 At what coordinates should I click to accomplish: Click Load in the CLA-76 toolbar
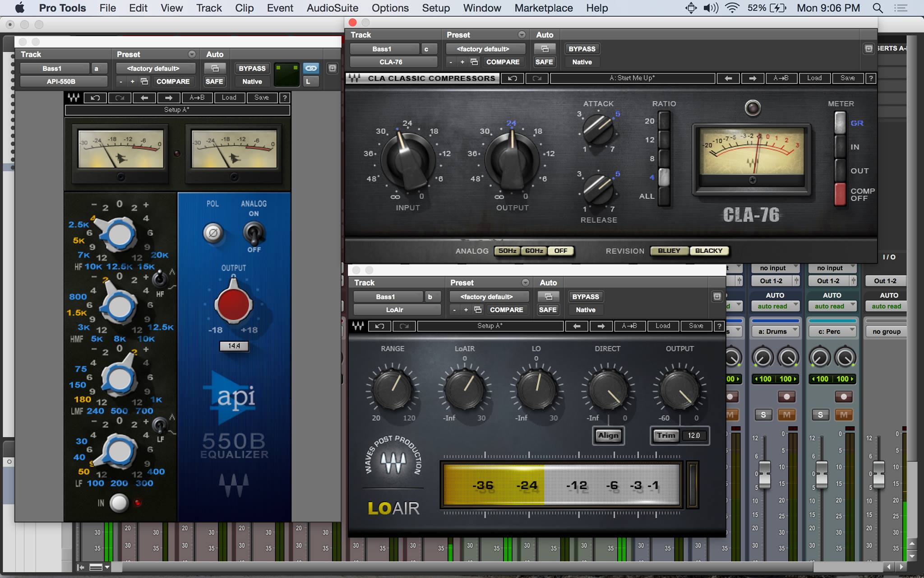coord(814,78)
